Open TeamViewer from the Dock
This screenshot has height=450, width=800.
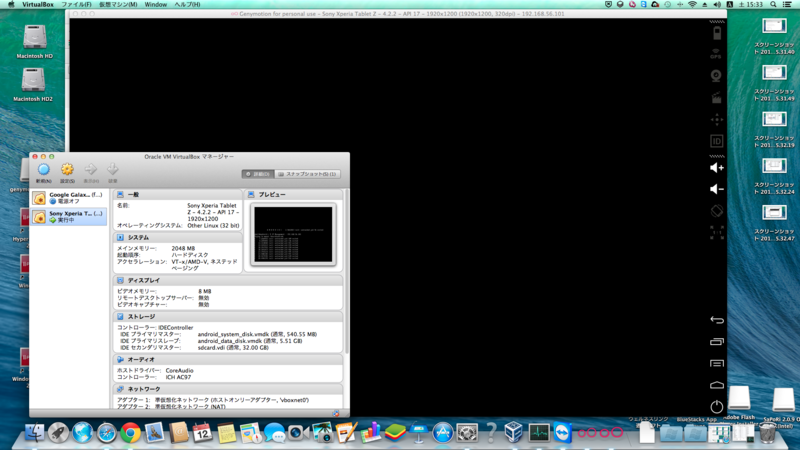pos(563,433)
